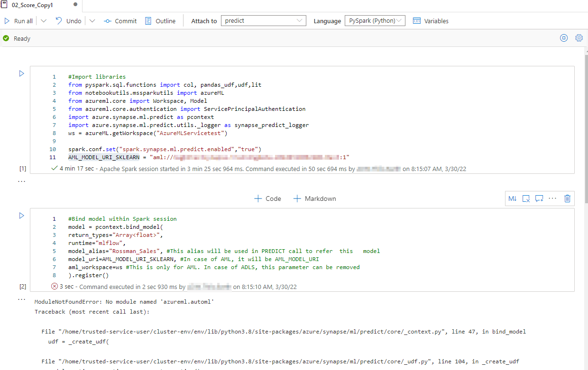Image resolution: width=588 pixels, height=370 pixels.
Task: Stop the Spark session icon
Action: 564,38
